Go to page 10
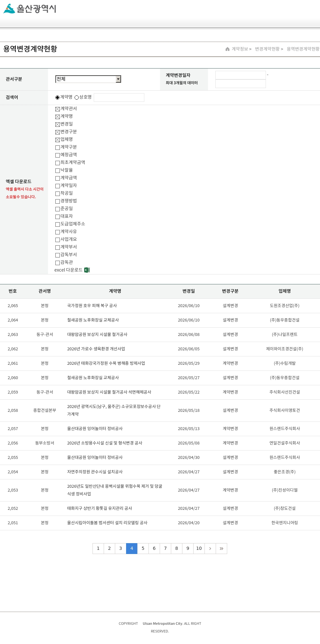 pyautogui.click(x=199, y=548)
